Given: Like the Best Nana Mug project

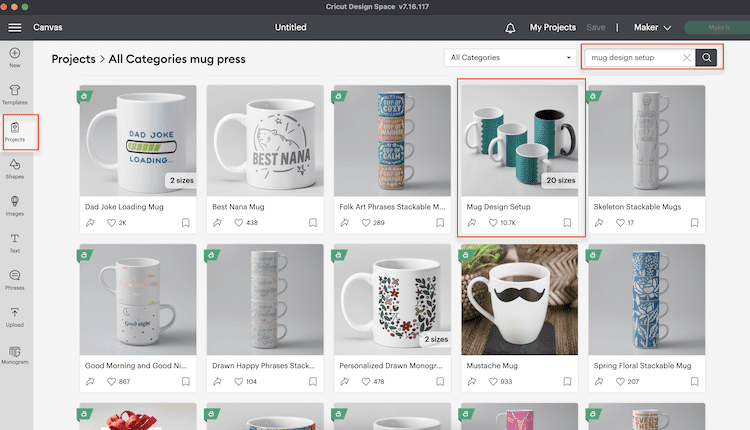Looking at the screenshot, I should 239,222.
